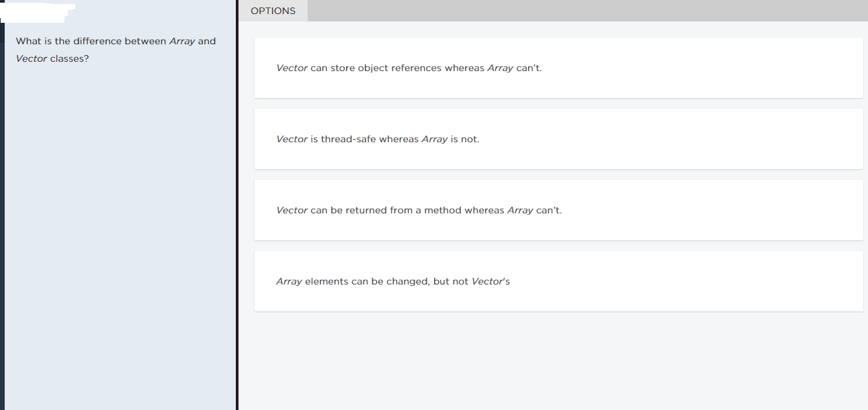Click italic "Array" in the question prompt
Screen dimensions: 868x410
pyautogui.click(x=182, y=42)
